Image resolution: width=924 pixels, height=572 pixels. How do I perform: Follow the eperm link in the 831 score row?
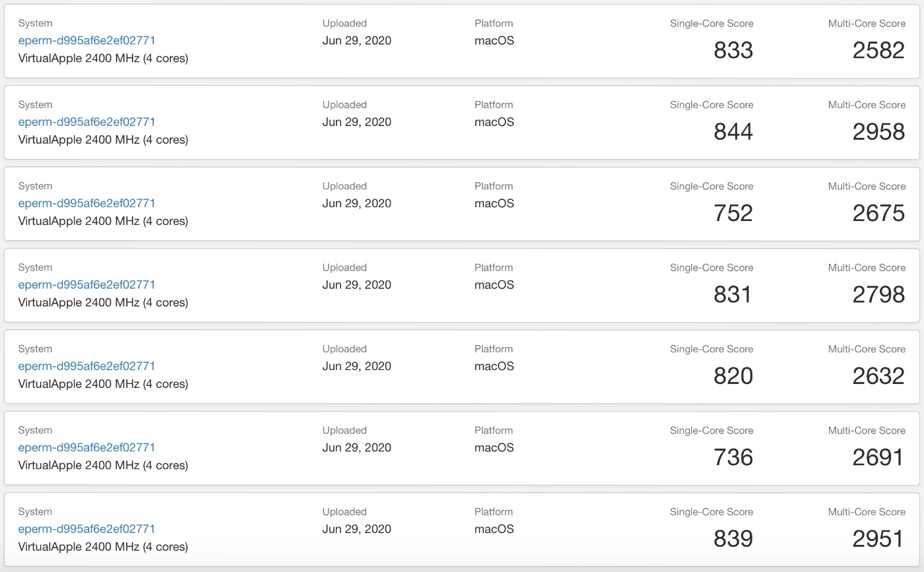[86, 284]
